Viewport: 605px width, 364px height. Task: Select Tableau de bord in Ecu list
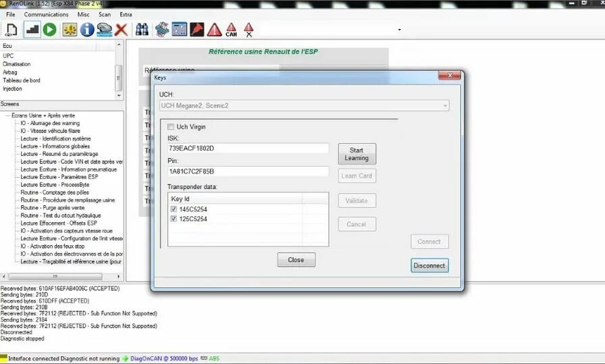click(21, 80)
